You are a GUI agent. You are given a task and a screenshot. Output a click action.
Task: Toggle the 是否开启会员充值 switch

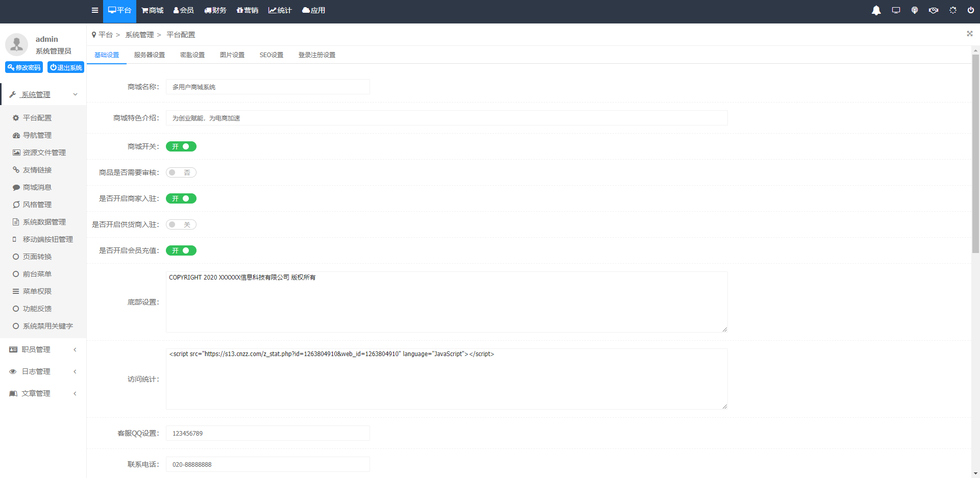click(181, 250)
